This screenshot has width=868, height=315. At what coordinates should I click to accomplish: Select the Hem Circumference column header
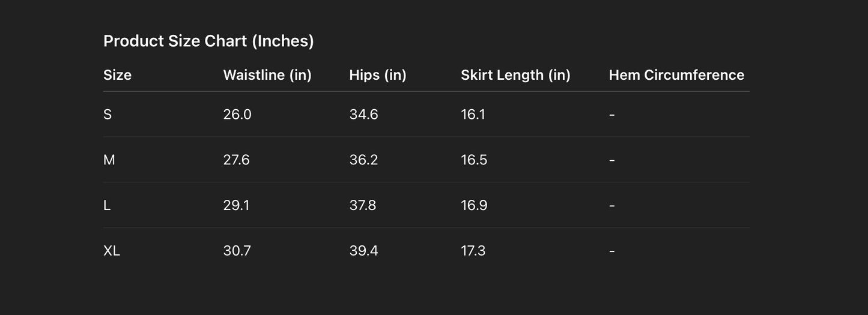pos(676,75)
